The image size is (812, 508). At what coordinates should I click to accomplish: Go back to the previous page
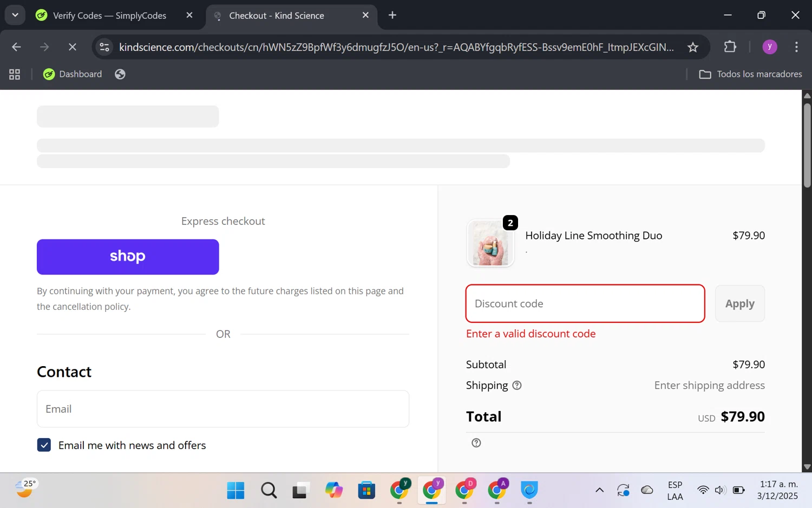tap(16, 47)
